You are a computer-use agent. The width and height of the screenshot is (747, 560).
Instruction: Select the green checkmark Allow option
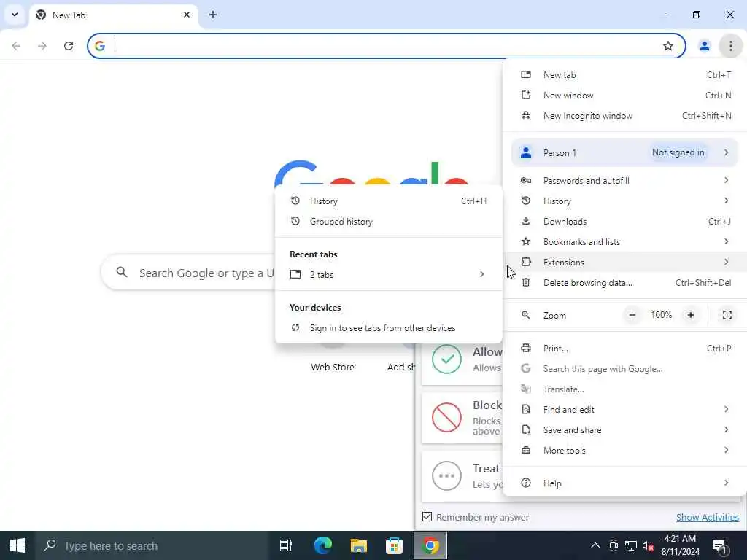pos(446,359)
